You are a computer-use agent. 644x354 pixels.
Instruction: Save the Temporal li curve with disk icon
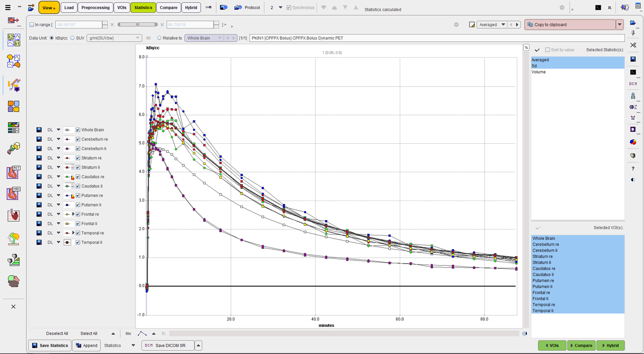pyautogui.click(x=39, y=243)
